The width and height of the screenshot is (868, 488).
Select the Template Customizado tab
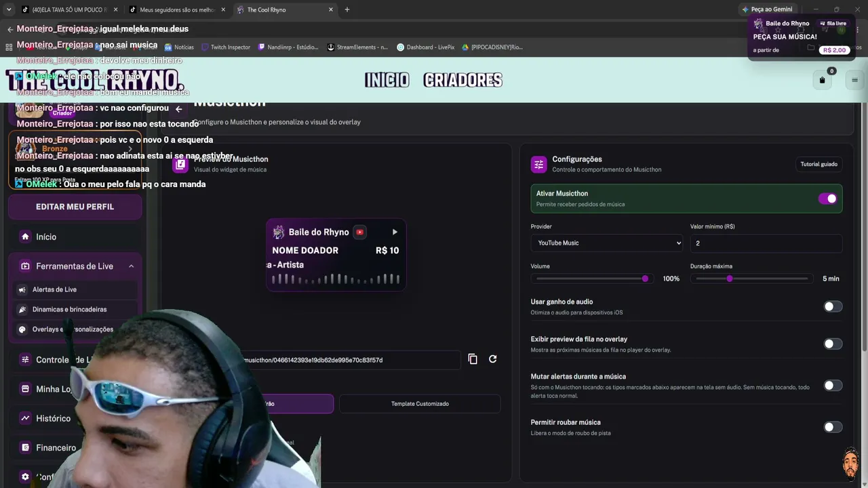tap(420, 404)
